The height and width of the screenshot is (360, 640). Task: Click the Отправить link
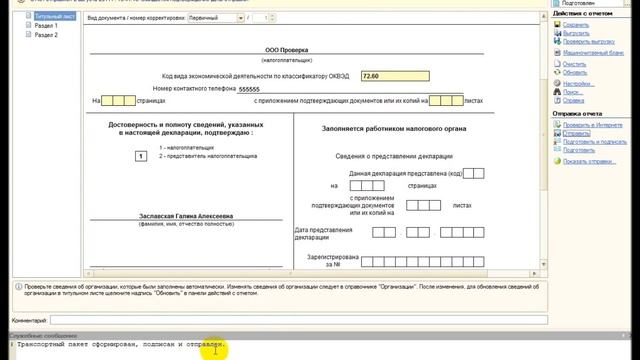tap(576, 133)
